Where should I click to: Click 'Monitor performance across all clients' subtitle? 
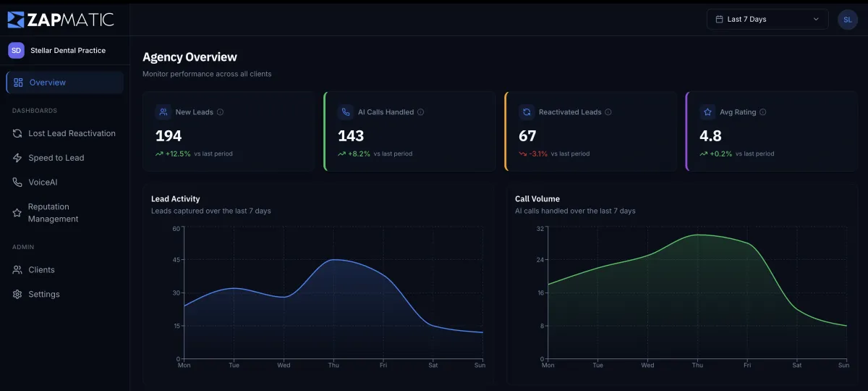[207, 74]
